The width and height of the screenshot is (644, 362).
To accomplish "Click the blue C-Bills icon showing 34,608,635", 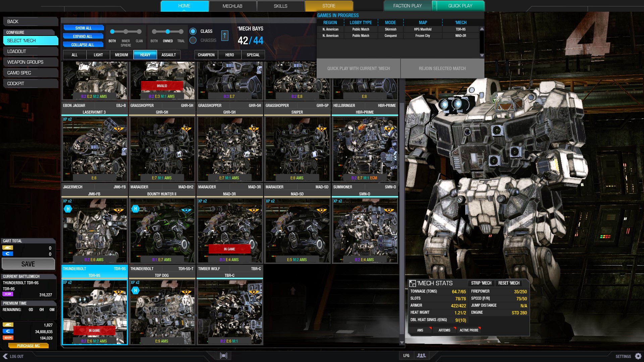I will click(x=8, y=331).
